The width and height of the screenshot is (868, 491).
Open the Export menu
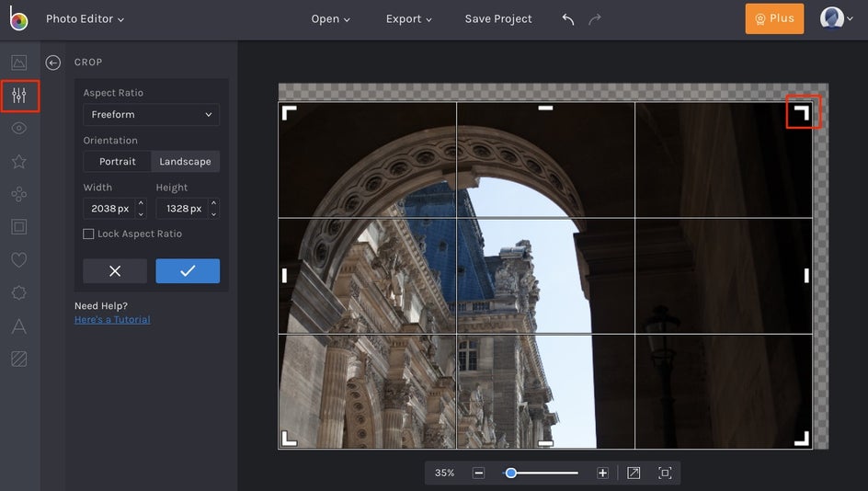point(408,19)
